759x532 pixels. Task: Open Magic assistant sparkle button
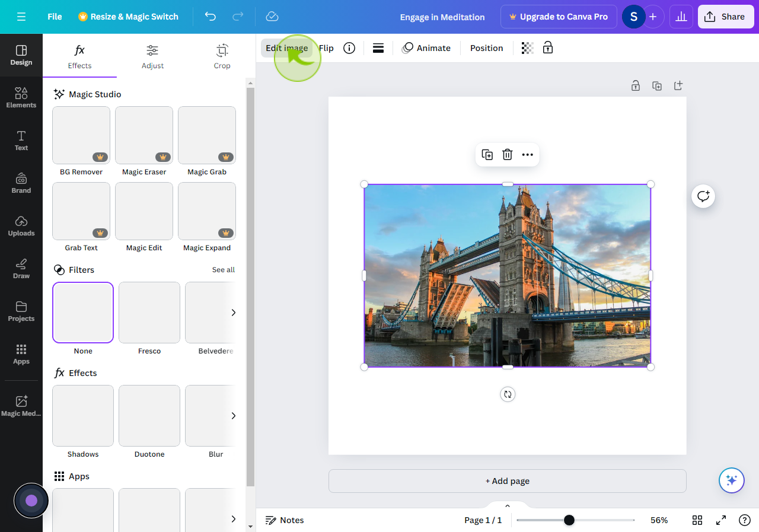(x=732, y=480)
